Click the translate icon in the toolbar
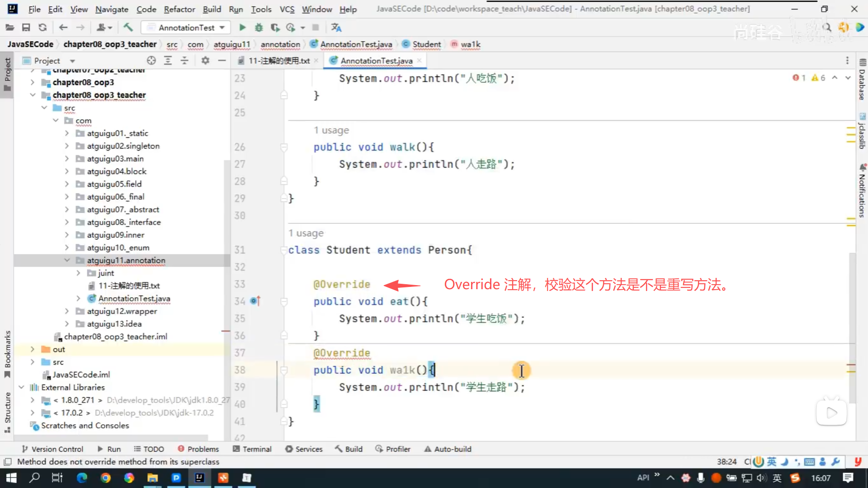The image size is (868, 488). (336, 28)
